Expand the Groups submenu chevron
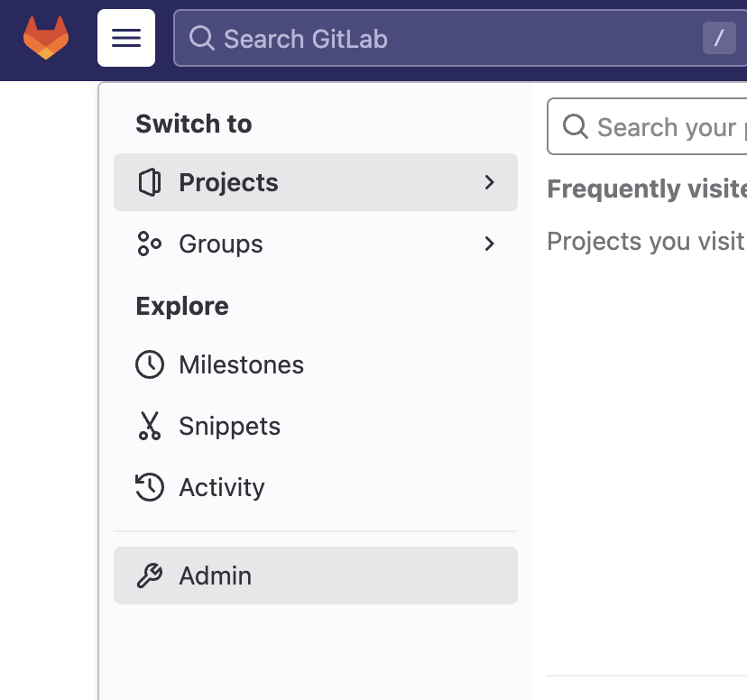The height and width of the screenshot is (700, 747). (490, 244)
